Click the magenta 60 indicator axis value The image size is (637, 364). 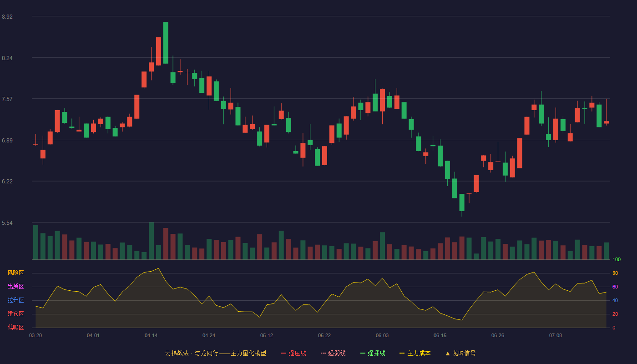coord(615,287)
